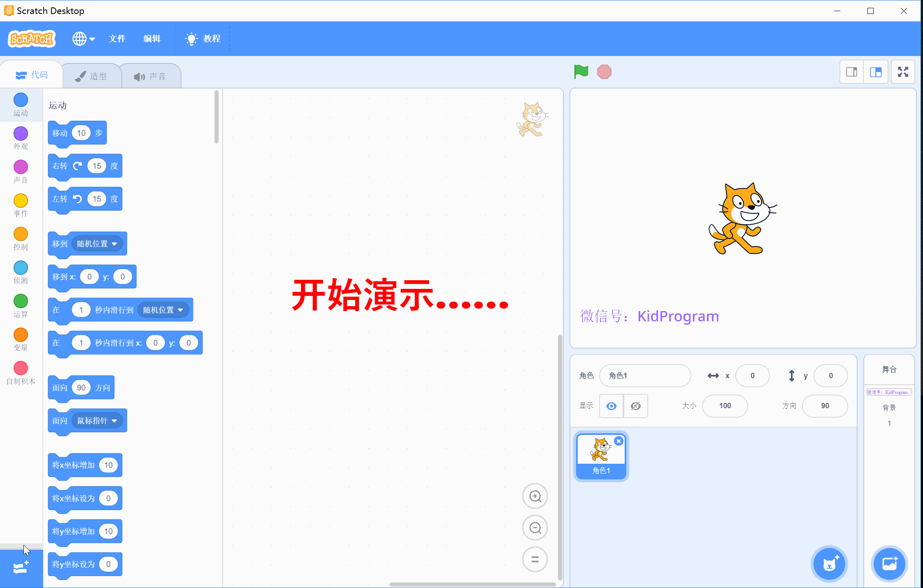This screenshot has width=923, height=588.
Task: Delete 角色1 sprite with the x button
Action: [x=619, y=441]
